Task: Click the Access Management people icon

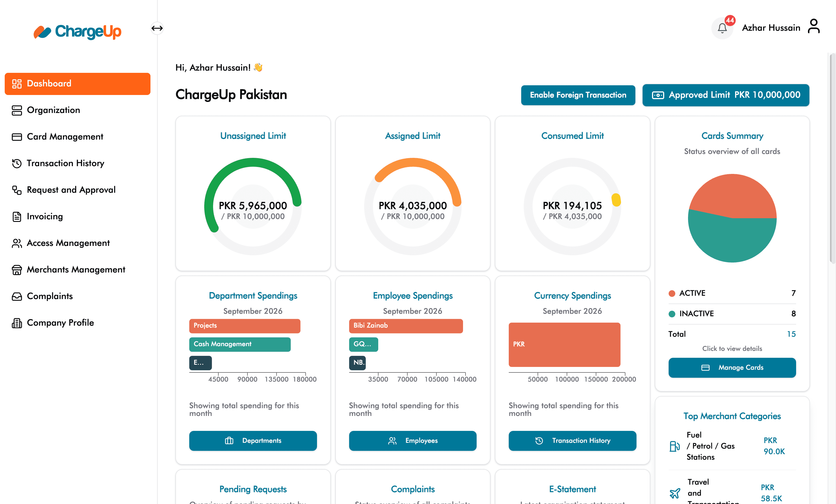Action: [17, 243]
